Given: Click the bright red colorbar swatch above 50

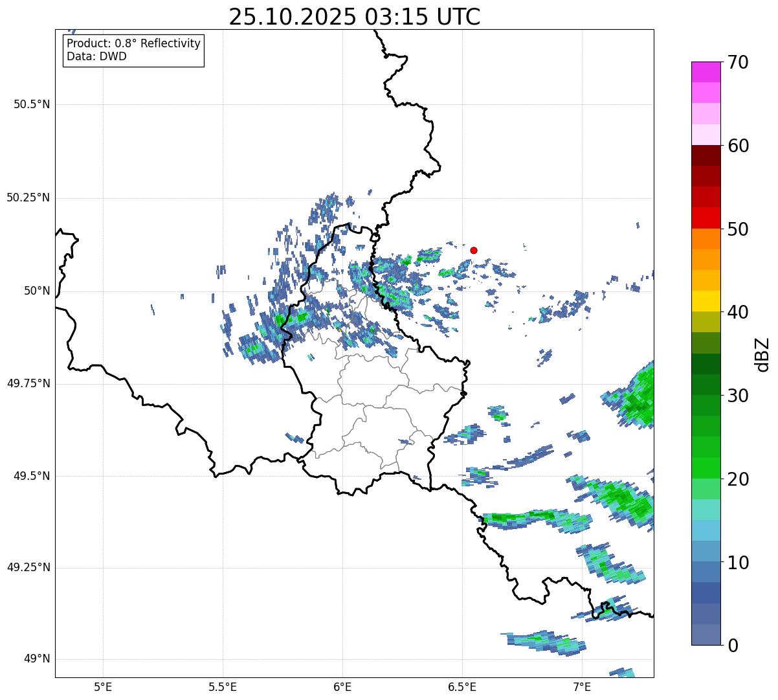Looking at the screenshot, I should click(706, 218).
